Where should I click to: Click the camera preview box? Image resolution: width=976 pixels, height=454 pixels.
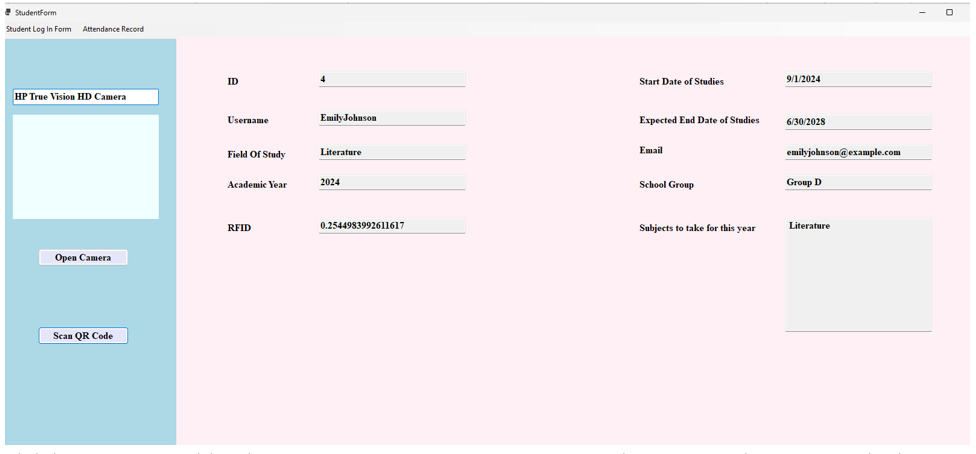(85, 167)
